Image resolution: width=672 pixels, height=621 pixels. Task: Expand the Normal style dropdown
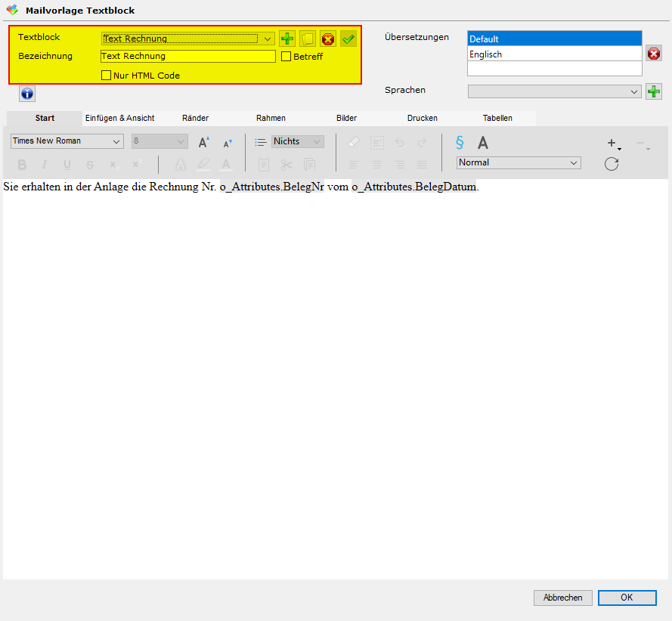click(574, 163)
